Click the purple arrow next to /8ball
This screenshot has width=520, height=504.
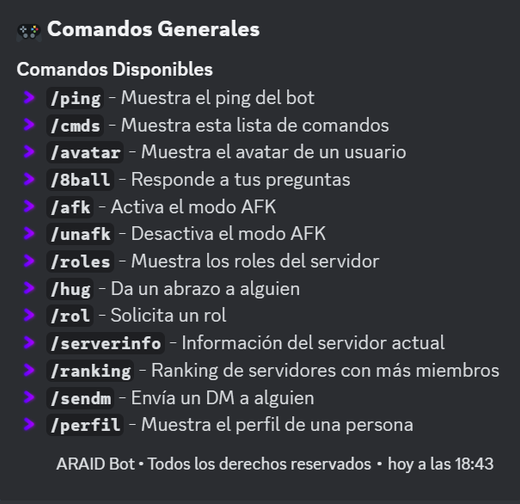click(x=29, y=179)
